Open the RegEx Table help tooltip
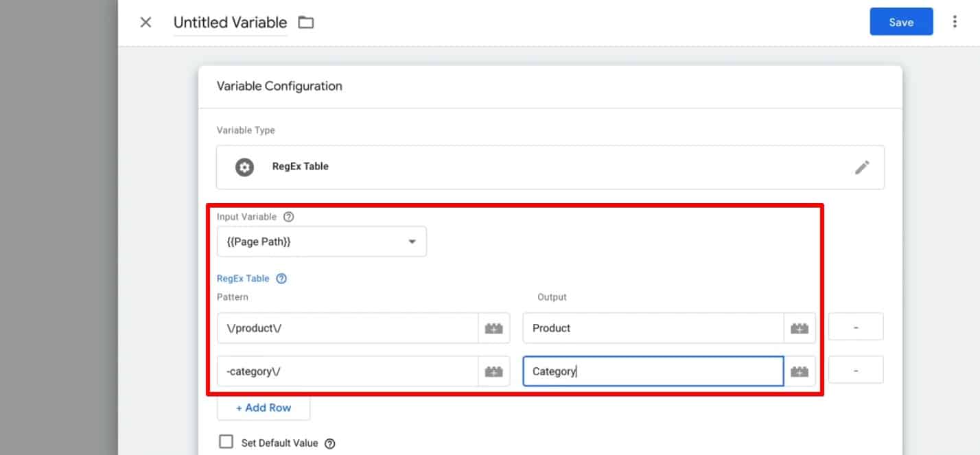The height and width of the screenshot is (455, 980). coord(281,278)
